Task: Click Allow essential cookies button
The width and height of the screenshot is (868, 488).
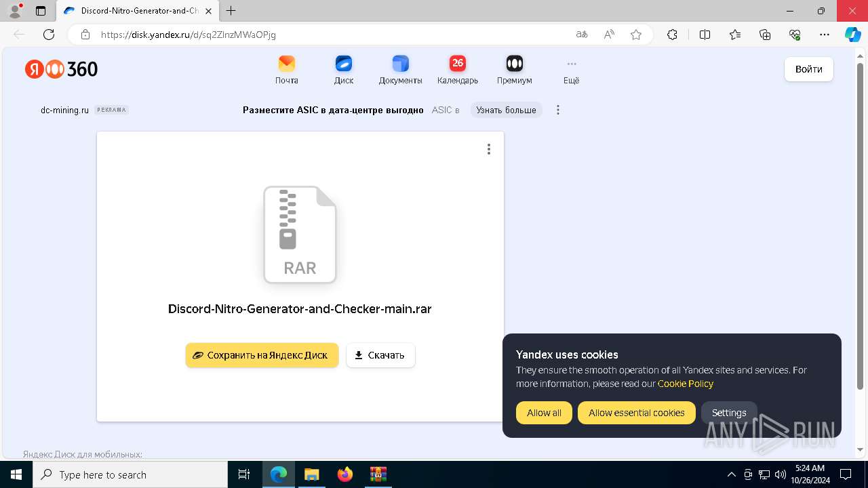Action: [637, 413]
